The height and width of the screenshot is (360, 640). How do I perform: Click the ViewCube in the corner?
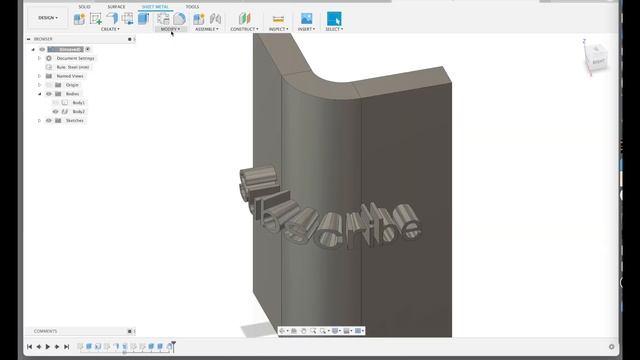point(596,58)
